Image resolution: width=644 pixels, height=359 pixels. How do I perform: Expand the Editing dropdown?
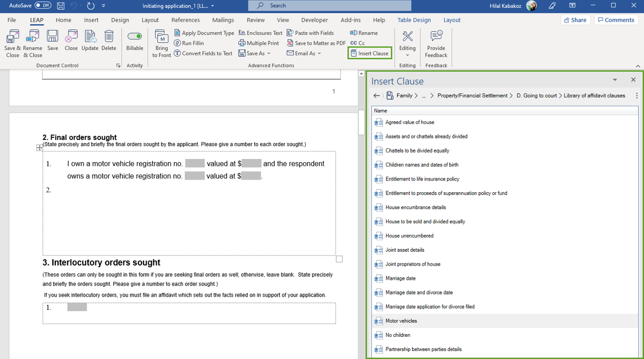tap(407, 55)
